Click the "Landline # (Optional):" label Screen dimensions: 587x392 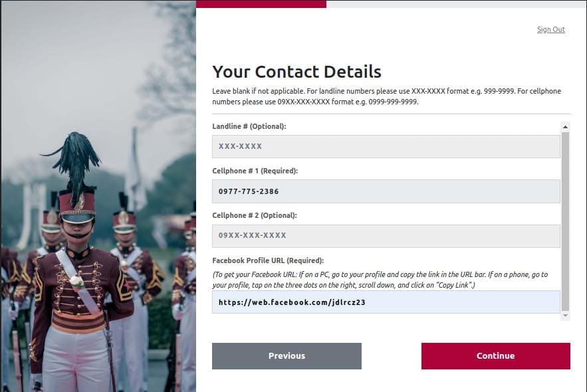click(253, 126)
